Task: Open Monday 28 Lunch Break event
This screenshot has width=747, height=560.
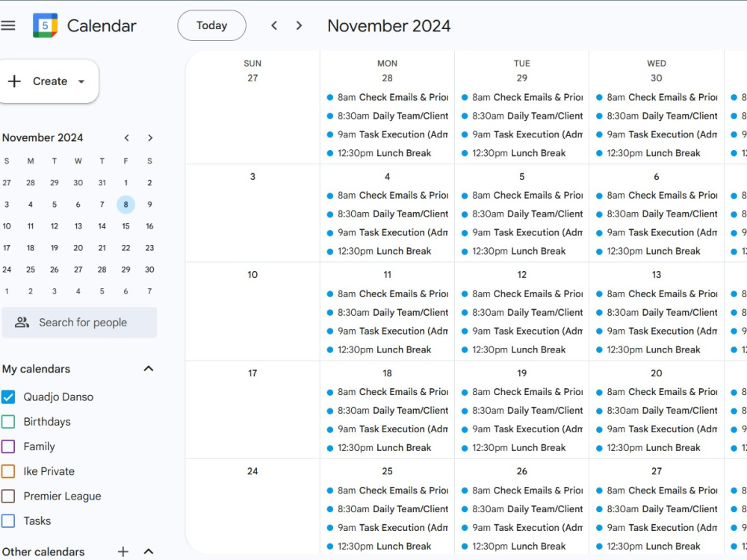Action: [x=388, y=153]
